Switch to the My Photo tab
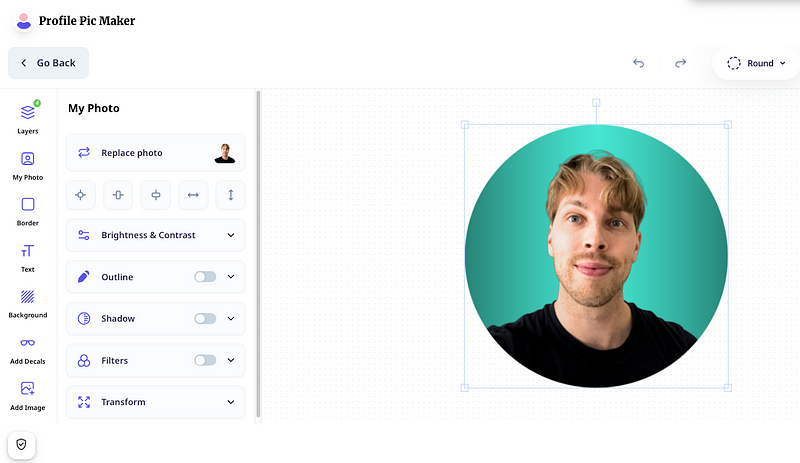800x463 pixels. (28, 166)
